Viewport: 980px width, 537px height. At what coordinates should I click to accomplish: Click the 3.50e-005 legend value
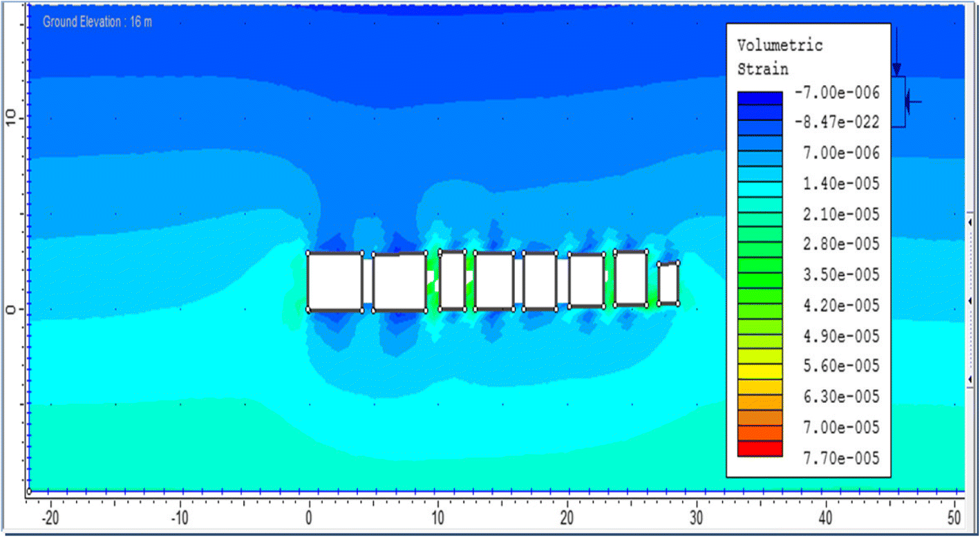click(841, 275)
